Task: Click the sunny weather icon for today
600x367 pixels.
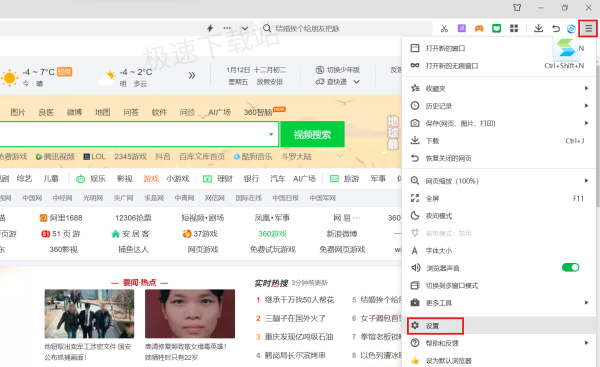Action: coord(10,78)
